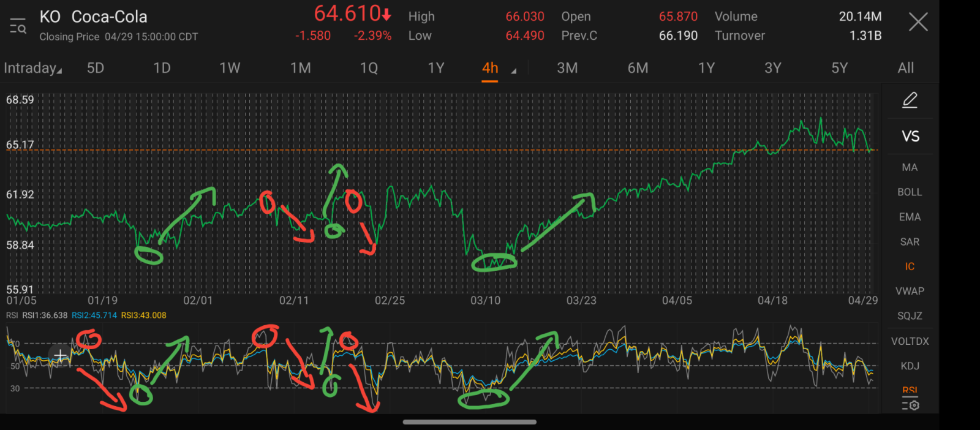Tap the percent change -2.39%

point(372,36)
